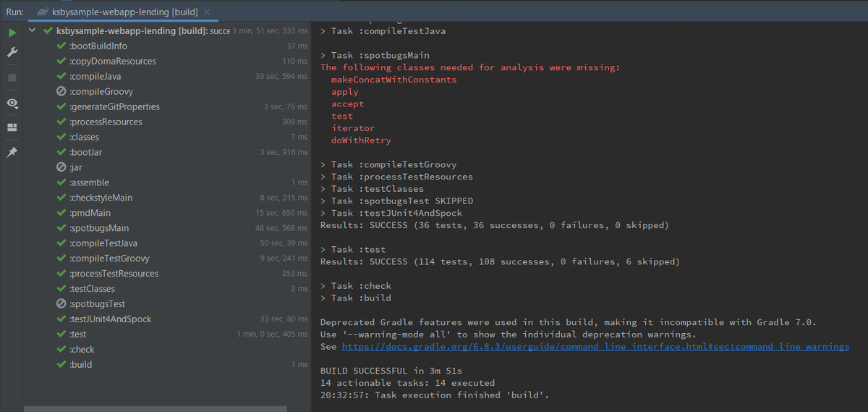The width and height of the screenshot is (868, 412).
Task: Select the :classes task row
Action: pos(169,137)
